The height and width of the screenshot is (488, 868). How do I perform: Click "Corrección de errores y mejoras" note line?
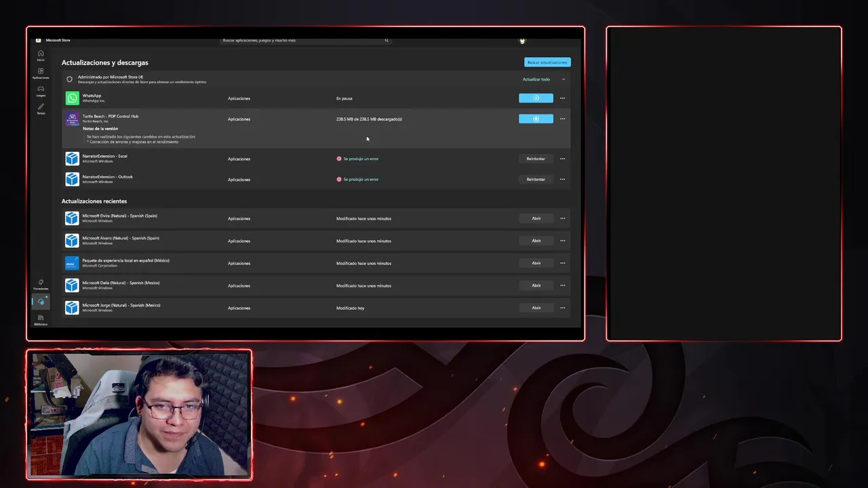[133, 142]
